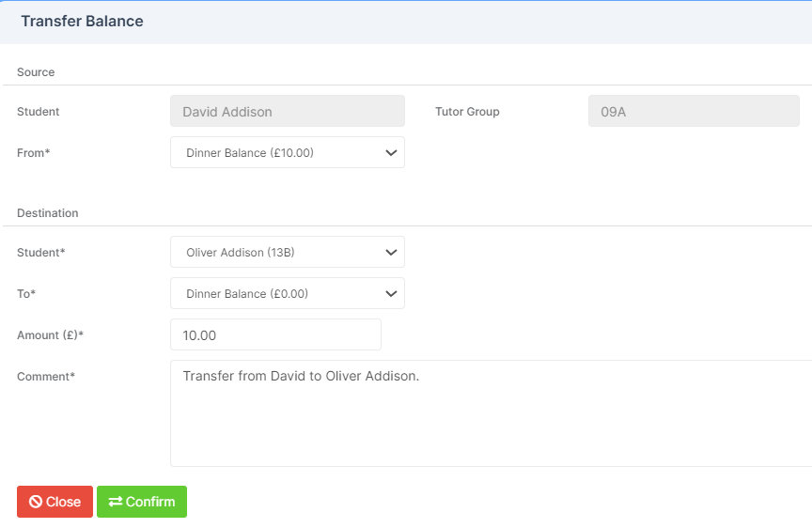Click the ban icon on the Close button
The height and width of the screenshot is (528, 812).
point(35,502)
